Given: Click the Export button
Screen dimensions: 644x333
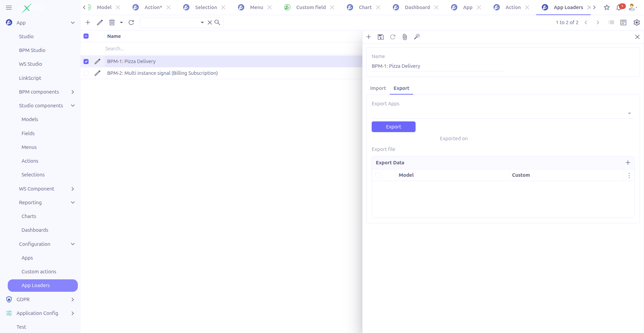Looking at the screenshot, I should (x=393, y=127).
